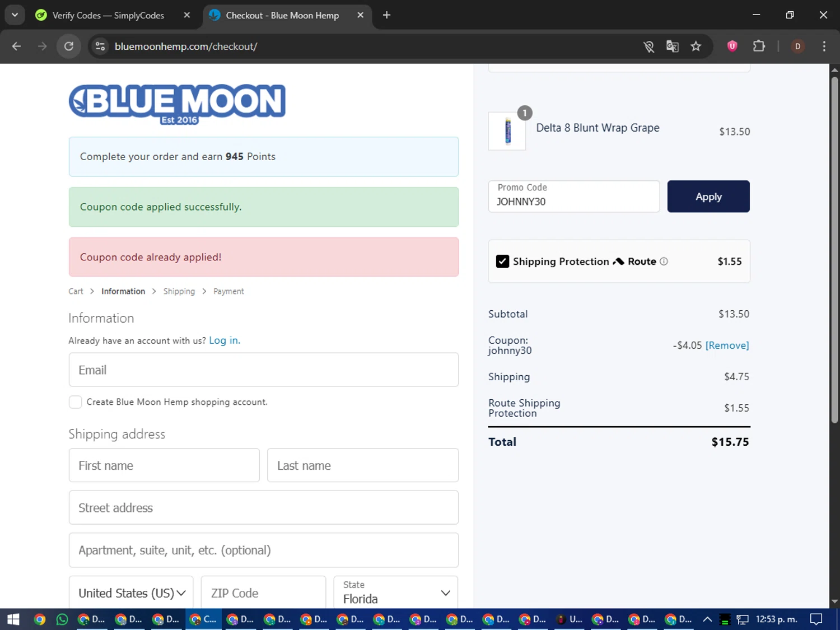Open the translate page icon
Screen dimensions: 840x630
673,46
